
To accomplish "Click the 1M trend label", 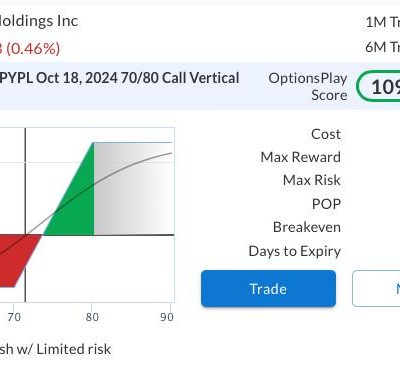I will 383,22.
